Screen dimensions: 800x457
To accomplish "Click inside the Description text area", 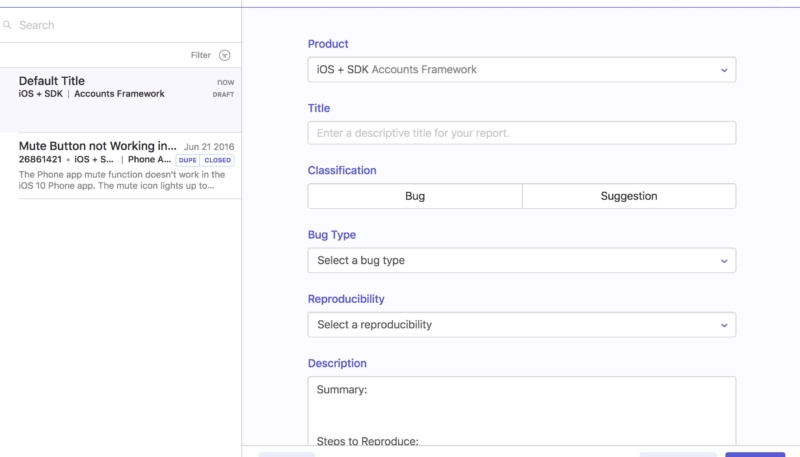I will [x=520, y=412].
